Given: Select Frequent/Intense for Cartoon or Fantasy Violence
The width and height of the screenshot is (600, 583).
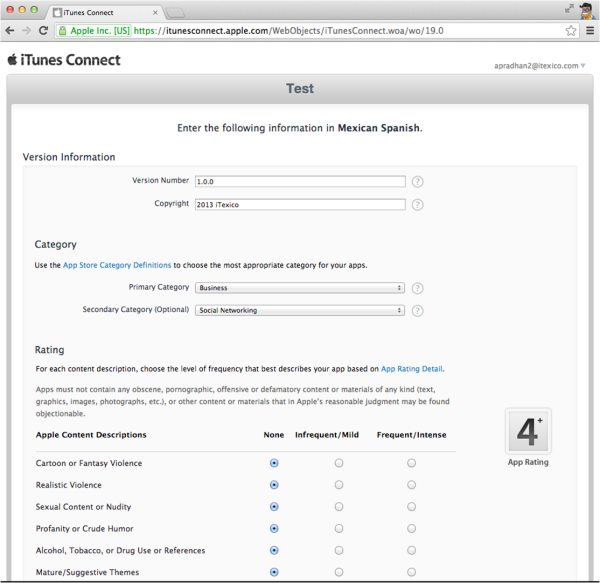Looking at the screenshot, I should (411, 463).
